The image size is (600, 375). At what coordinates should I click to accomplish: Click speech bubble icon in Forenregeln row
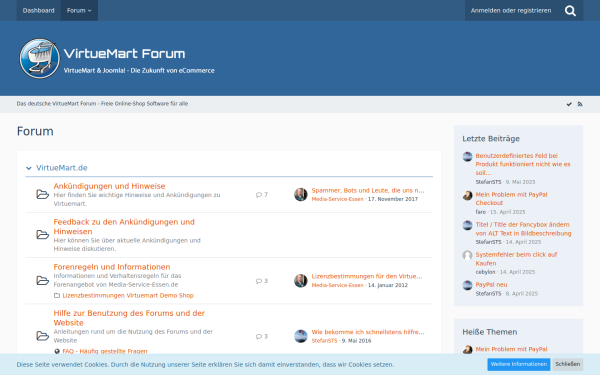(259, 281)
